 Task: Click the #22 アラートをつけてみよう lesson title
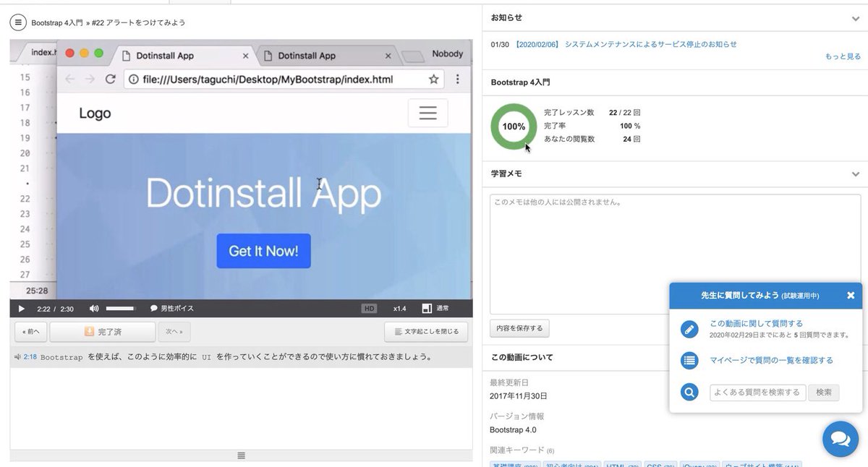point(139,23)
